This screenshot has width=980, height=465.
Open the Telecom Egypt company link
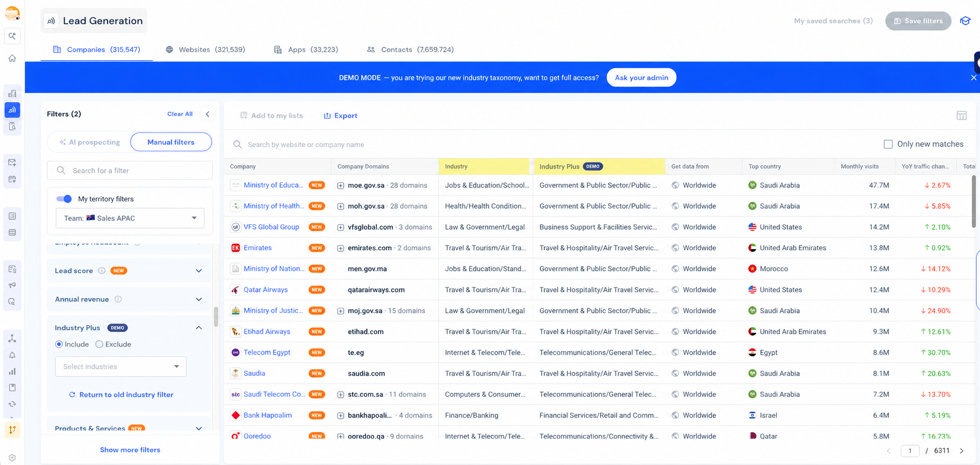267,353
